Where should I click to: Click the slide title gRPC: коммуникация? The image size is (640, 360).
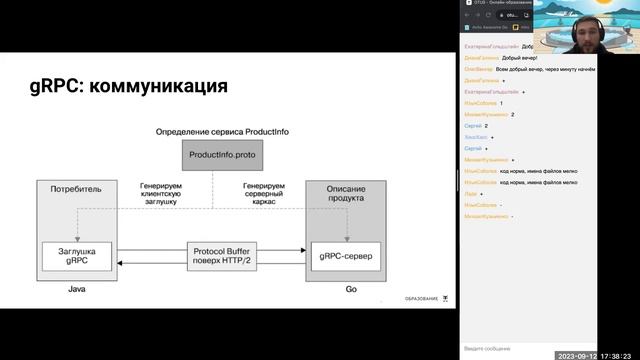point(129,86)
